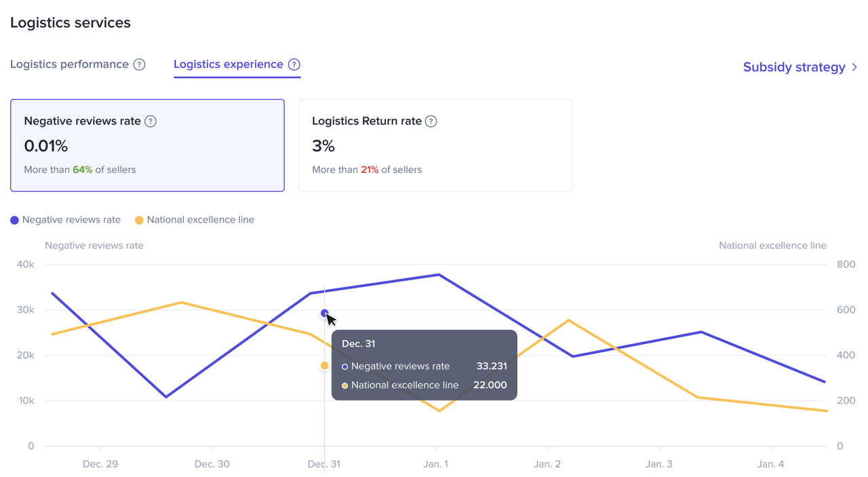868x477 pixels.
Task: Click the yellow legend color dot
Action: click(x=139, y=220)
